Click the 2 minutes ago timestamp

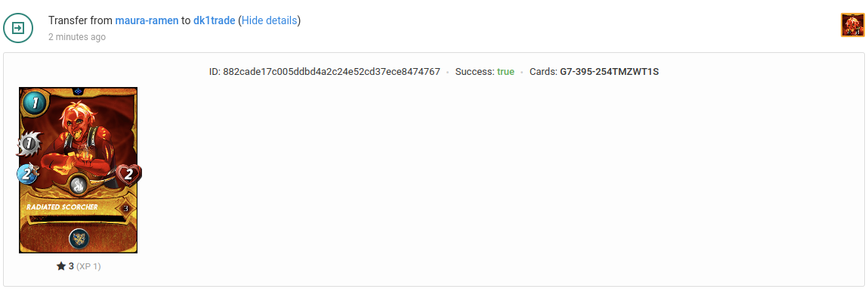point(77,37)
